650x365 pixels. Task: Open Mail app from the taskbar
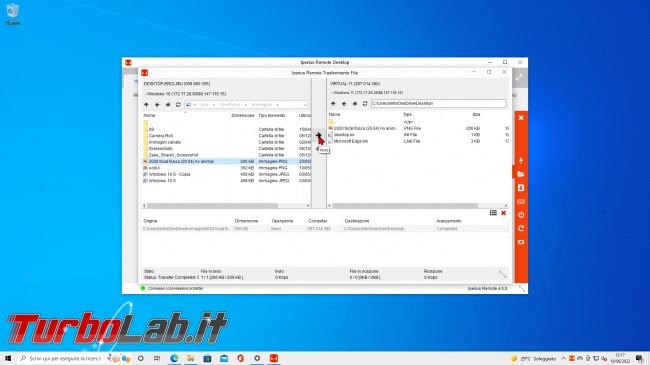(x=224, y=358)
